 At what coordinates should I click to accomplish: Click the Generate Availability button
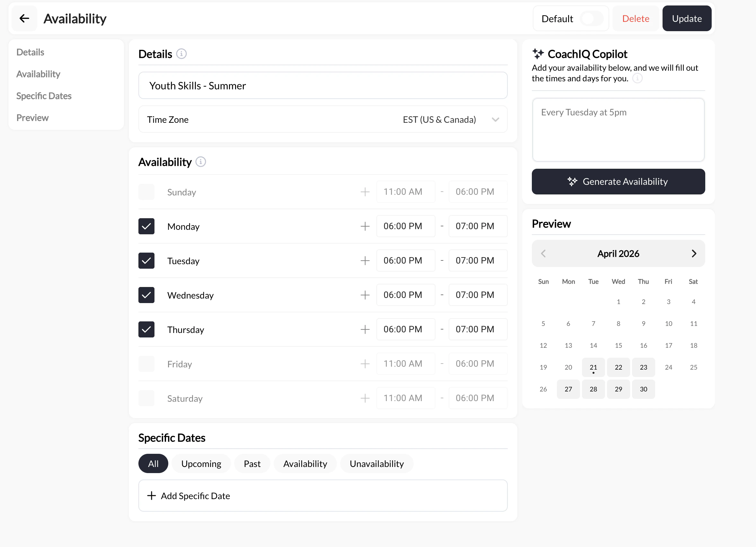[618, 182]
